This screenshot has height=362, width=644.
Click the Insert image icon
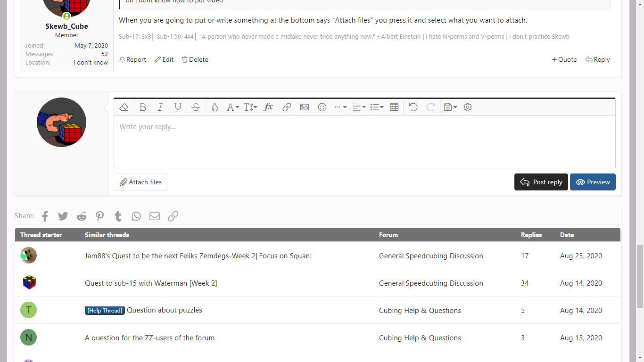pos(305,107)
